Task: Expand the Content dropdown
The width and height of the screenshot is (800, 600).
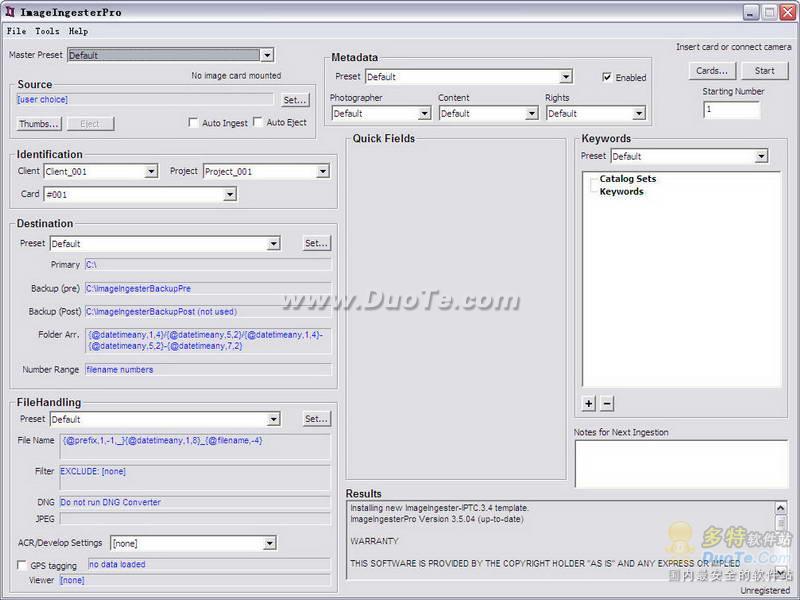Action: pos(532,113)
